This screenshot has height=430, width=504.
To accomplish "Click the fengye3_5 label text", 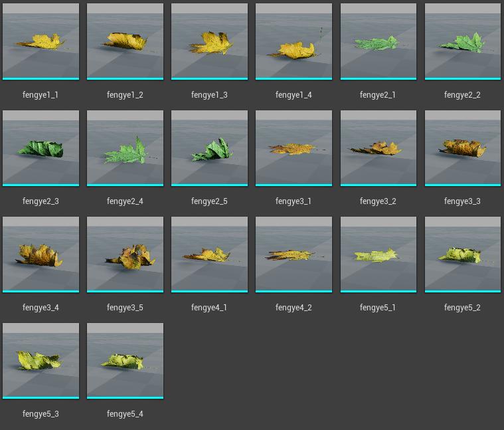I will point(125,308).
